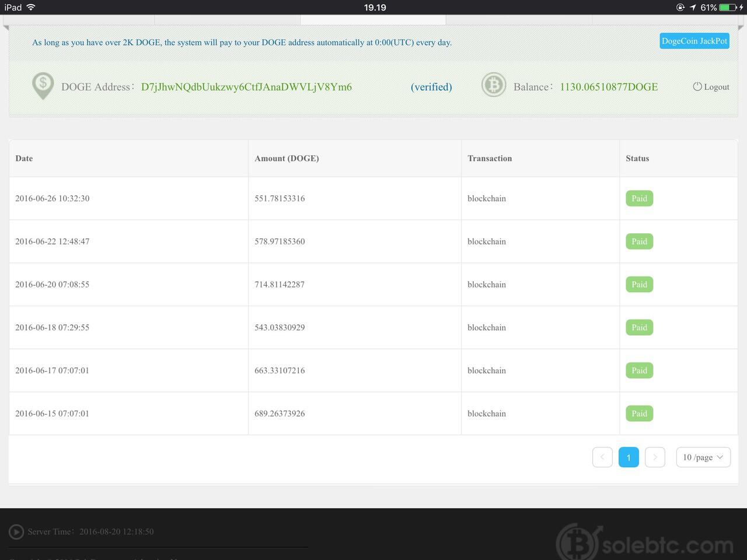This screenshot has height=560, width=747.
Task: Click date 2016-06-26 10:32:30
Action: pyautogui.click(x=53, y=198)
